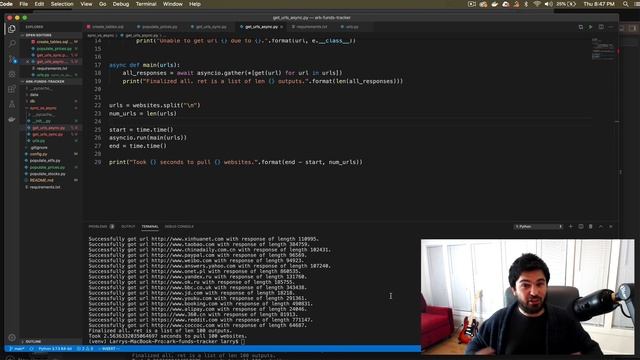The image size is (640, 360).
Task: Open the Debug menu
Action: [x=121, y=4]
